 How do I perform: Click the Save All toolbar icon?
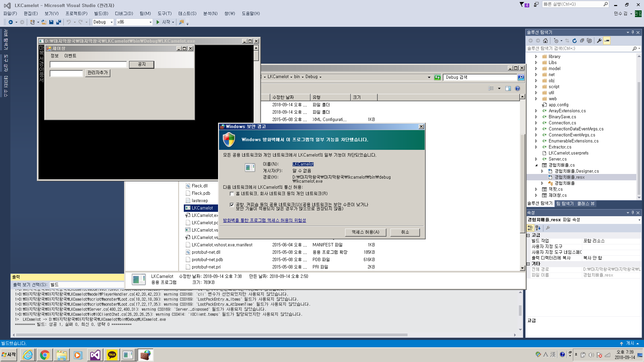click(x=59, y=22)
